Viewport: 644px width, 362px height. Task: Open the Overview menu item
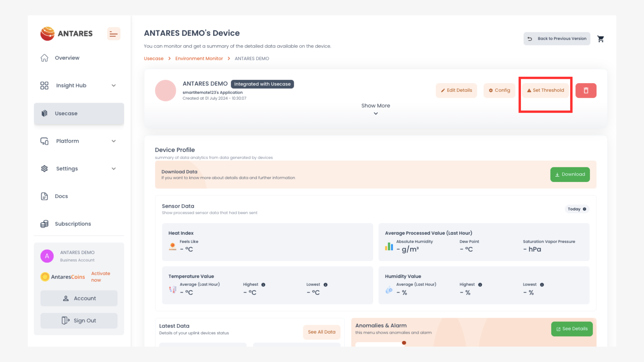[67, 58]
